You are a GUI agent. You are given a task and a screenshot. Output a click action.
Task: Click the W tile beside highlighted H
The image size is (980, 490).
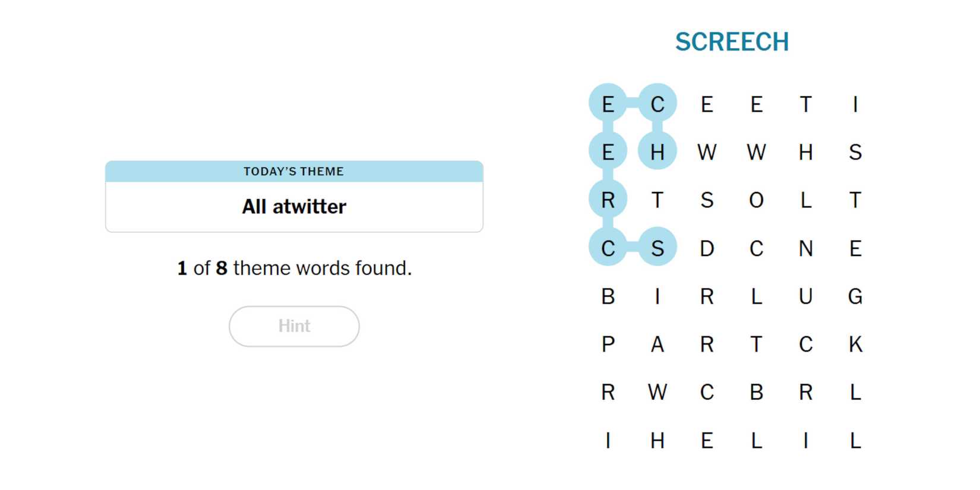(707, 152)
